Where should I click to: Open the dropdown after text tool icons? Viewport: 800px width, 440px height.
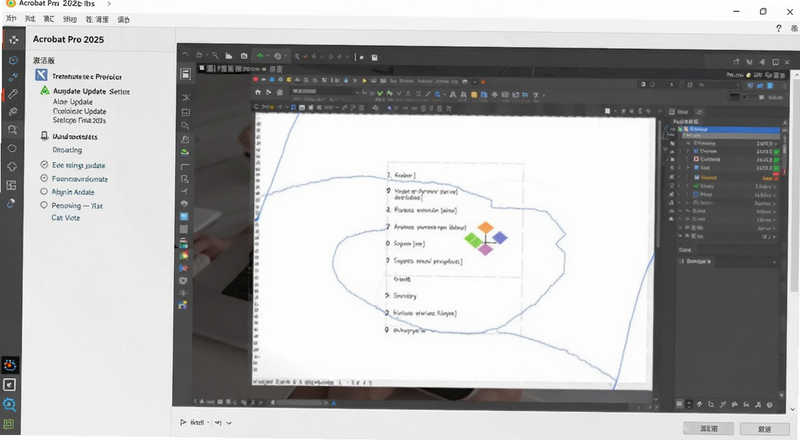click(543, 95)
